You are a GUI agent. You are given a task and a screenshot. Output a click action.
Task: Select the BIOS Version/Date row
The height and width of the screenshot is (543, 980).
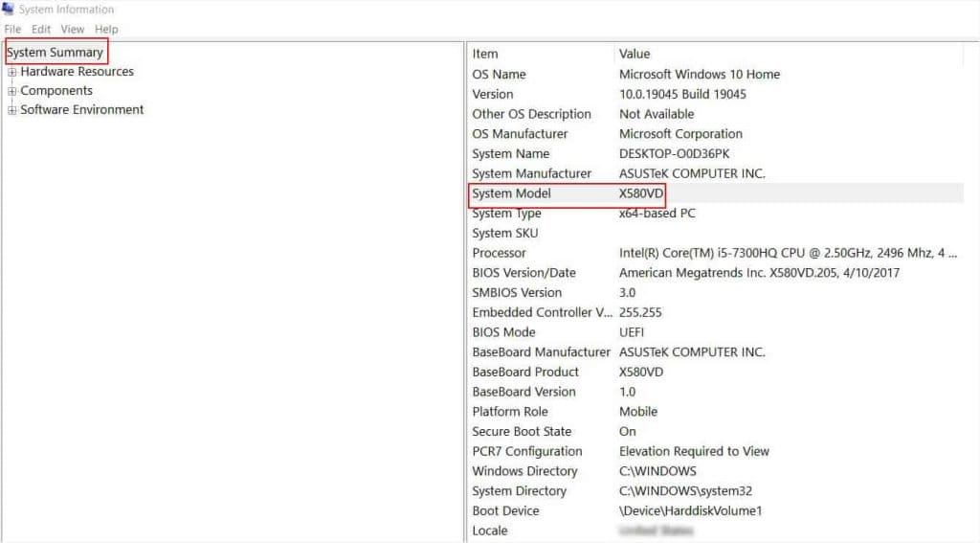523,273
